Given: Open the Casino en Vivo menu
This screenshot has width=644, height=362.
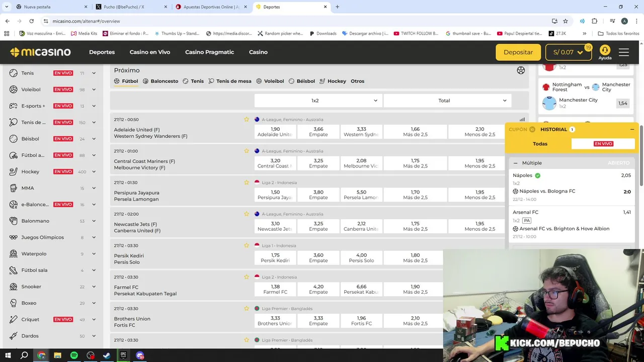Looking at the screenshot, I should pyautogui.click(x=150, y=52).
